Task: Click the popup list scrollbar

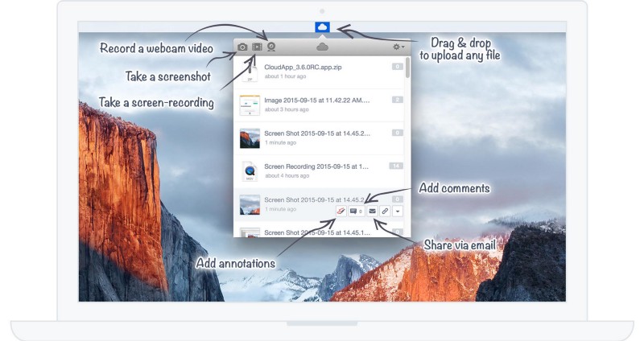Action: 407,68
